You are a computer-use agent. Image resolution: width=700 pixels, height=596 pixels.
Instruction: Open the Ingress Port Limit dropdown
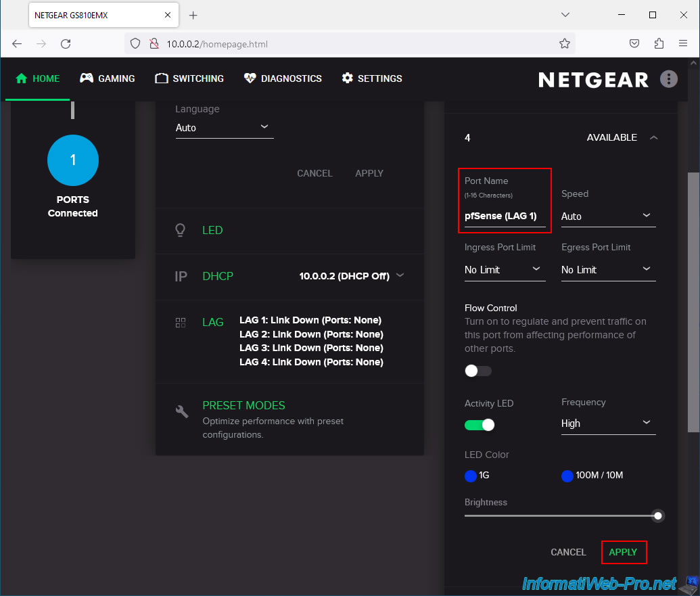tap(505, 270)
